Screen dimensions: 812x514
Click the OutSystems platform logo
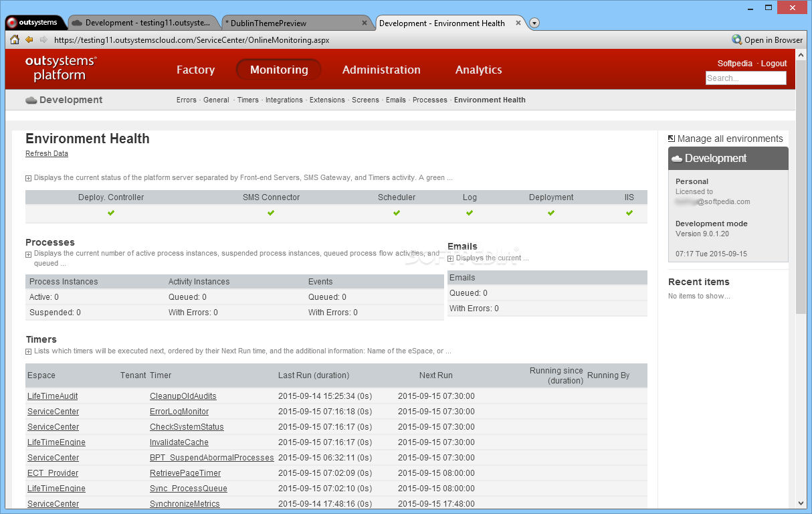[x=61, y=68]
